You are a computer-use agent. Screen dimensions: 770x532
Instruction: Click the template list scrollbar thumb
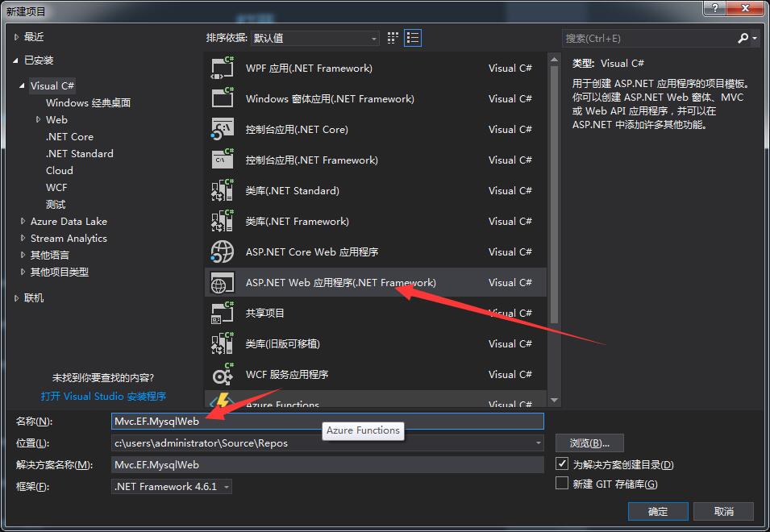(x=555, y=194)
